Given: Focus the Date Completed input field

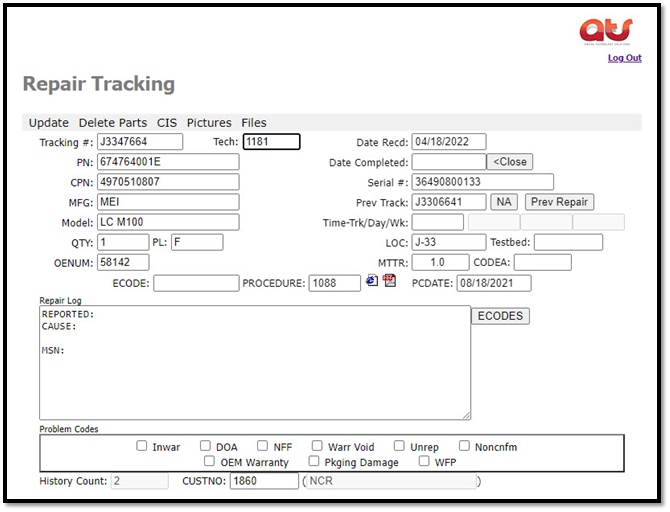Looking at the screenshot, I should 448,162.
